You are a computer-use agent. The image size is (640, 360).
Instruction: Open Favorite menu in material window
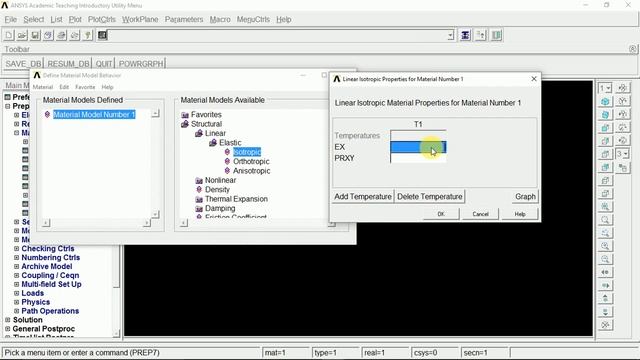coord(85,87)
